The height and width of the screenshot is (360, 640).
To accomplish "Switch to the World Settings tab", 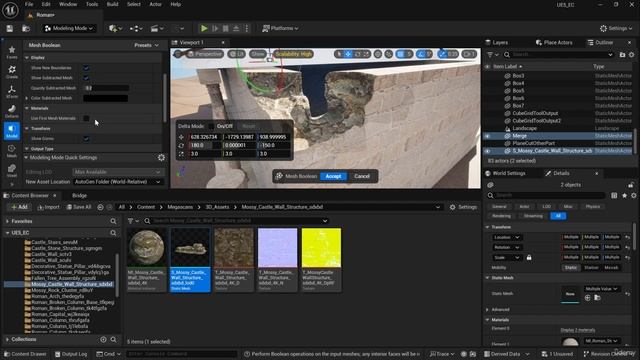I will [x=505, y=173].
